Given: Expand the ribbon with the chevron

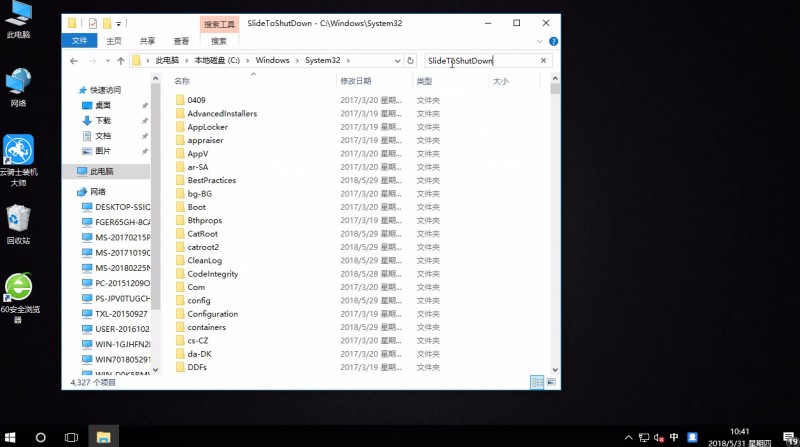Looking at the screenshot, I should (x=539, y=41).
